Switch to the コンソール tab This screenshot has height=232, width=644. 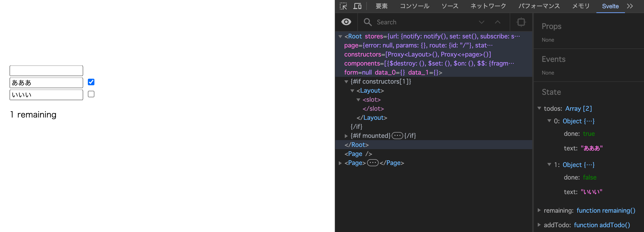click(414, 6)
